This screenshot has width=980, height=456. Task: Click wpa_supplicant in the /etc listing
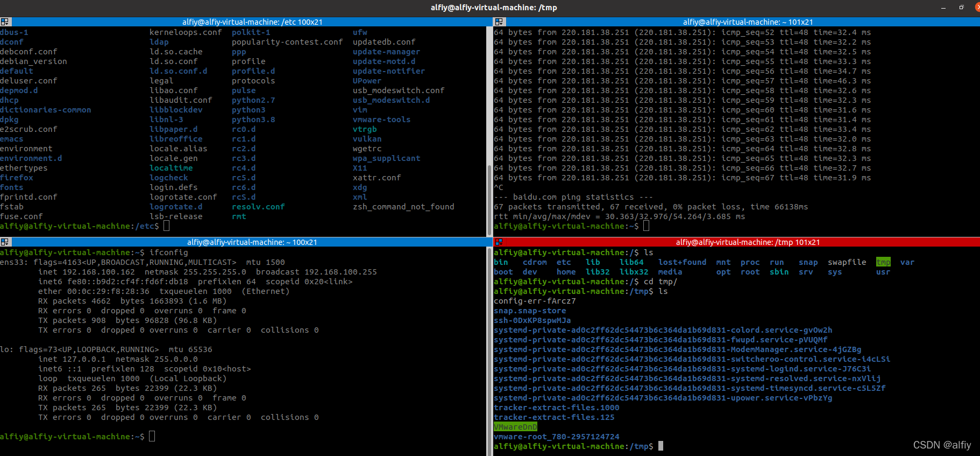click(x=386, y=158)
